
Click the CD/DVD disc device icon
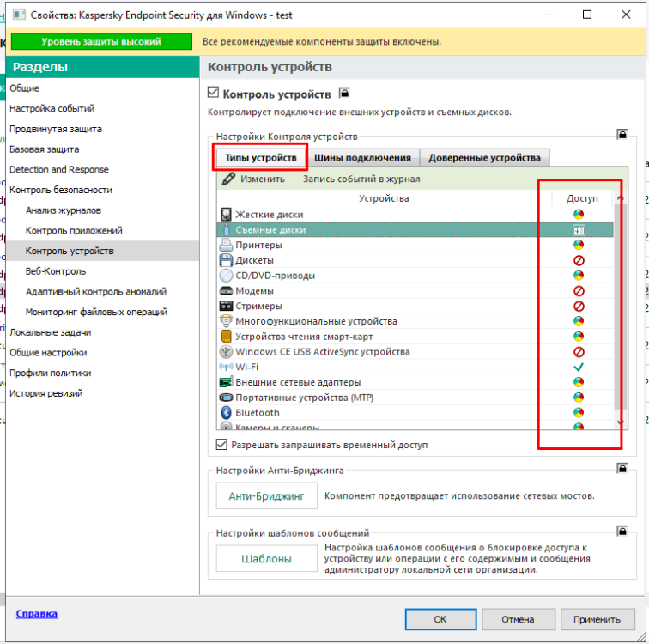coord(226,276)
